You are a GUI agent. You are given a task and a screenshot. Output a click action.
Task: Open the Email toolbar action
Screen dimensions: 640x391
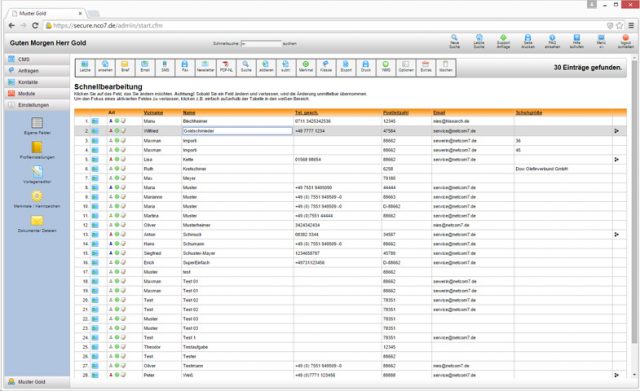[x=145, y=67]
